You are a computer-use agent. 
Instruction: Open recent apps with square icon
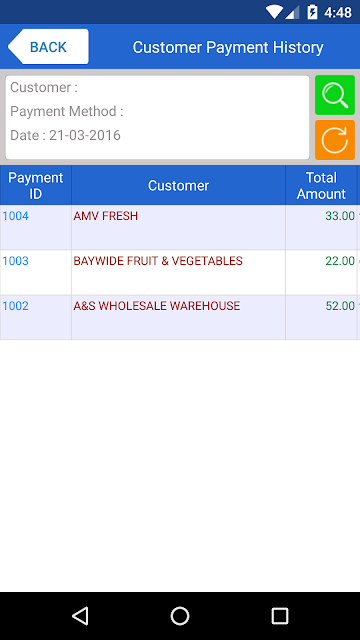(x=280, y=616)
